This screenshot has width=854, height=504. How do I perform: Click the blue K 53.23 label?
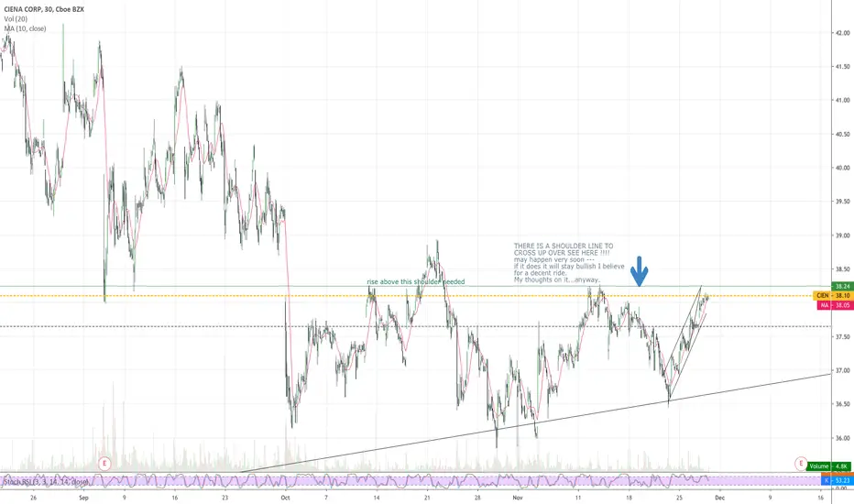pos(837,480)
